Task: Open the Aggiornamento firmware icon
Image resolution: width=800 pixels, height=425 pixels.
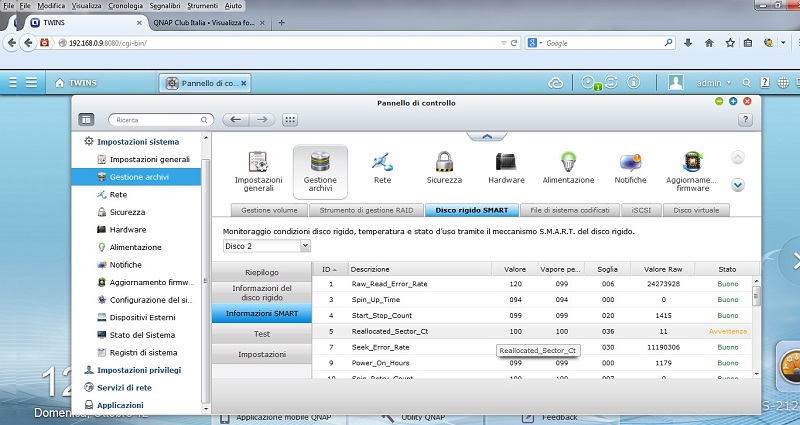Action: pyautogui.click(x=691, y=162)
